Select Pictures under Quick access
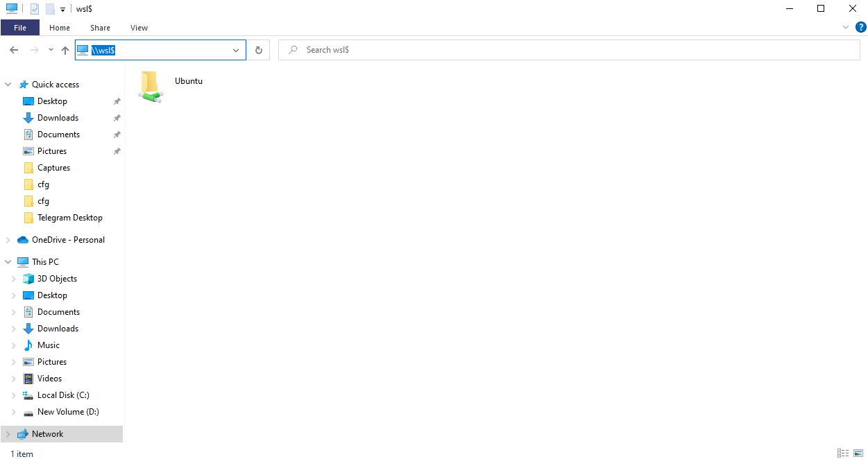868x459 pixels. pos(52,151)
